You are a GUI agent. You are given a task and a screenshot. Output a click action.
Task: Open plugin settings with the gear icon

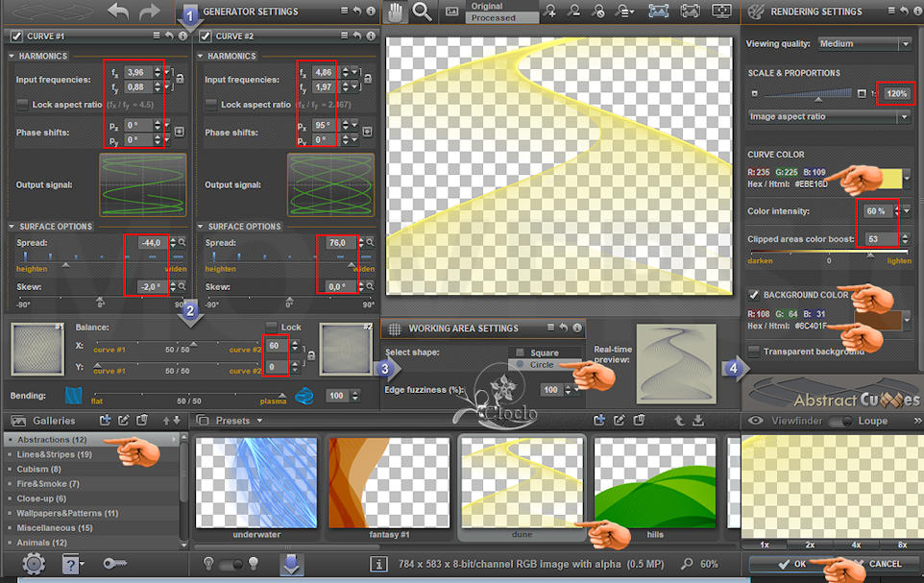tap(34, 564)
